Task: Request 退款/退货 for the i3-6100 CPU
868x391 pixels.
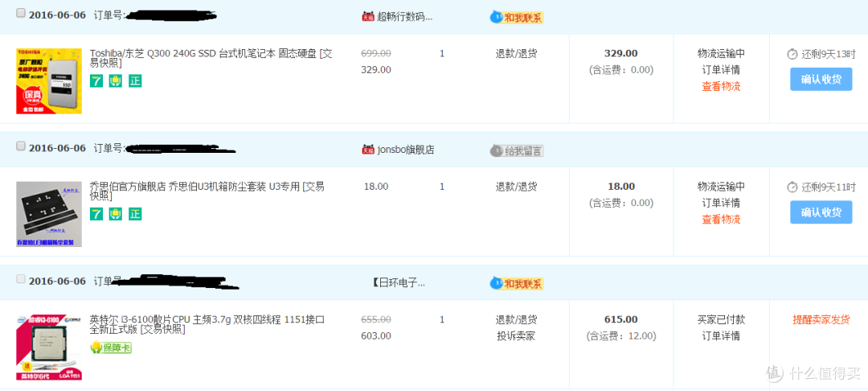Action: tap(516, 319)
